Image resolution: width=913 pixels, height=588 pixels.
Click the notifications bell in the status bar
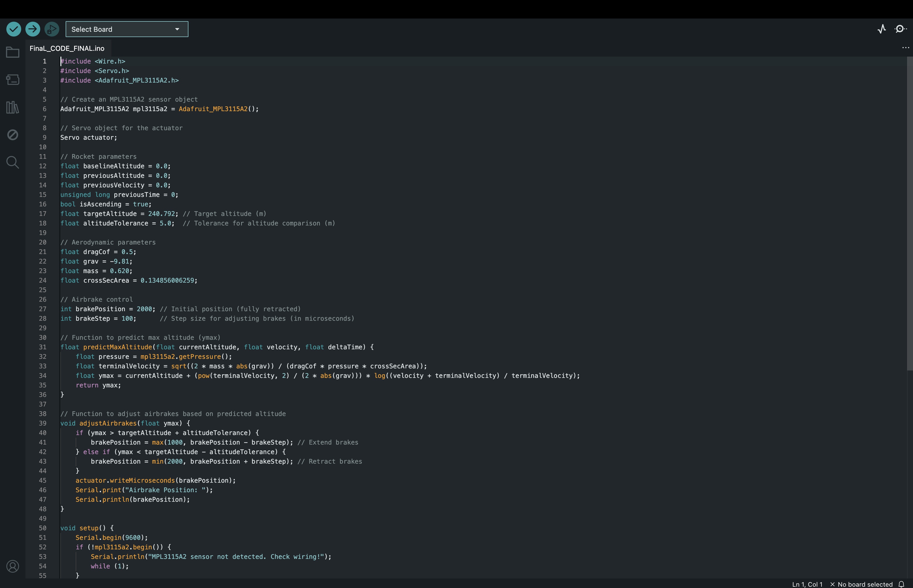coord(901,584)
